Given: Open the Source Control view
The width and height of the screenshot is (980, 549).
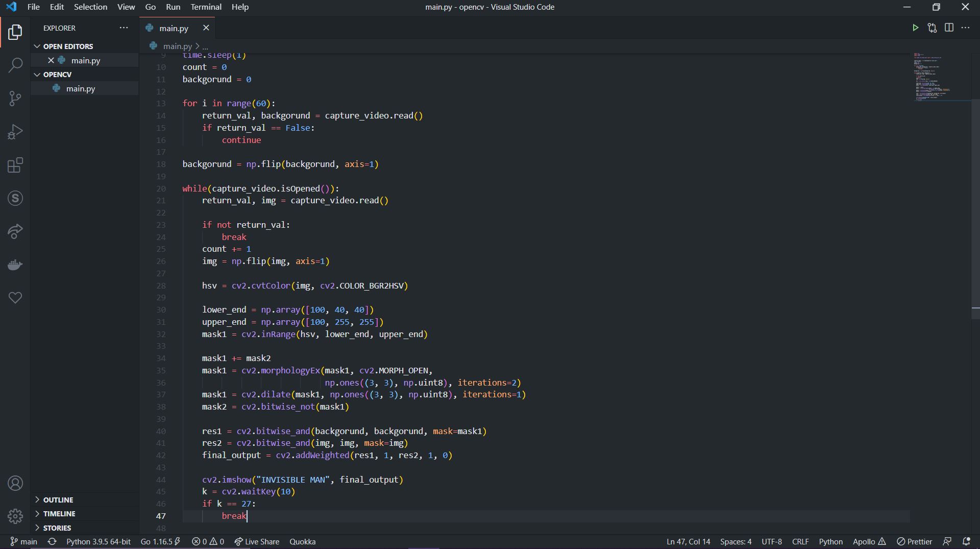Looking at the screenshot, I should 15,99.
